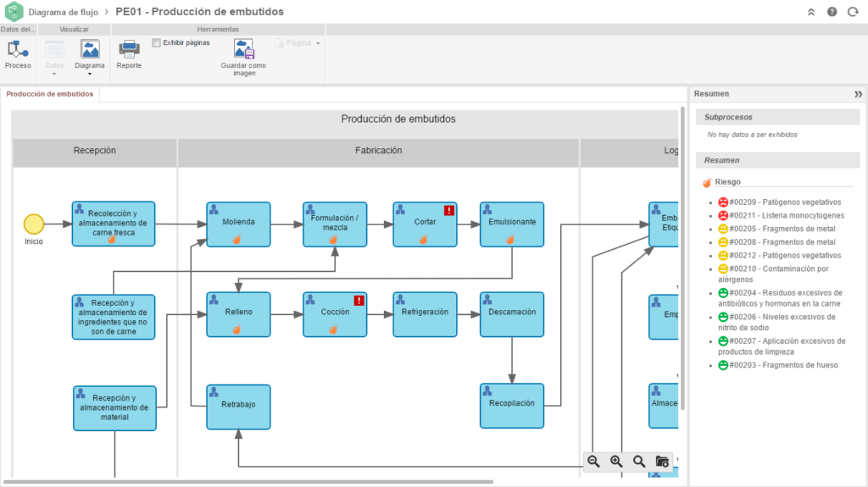Open risk #00211 Listeria monocytogenes
Screen dimensions: 868x487
pyautogui.click(x=783, y=215)
